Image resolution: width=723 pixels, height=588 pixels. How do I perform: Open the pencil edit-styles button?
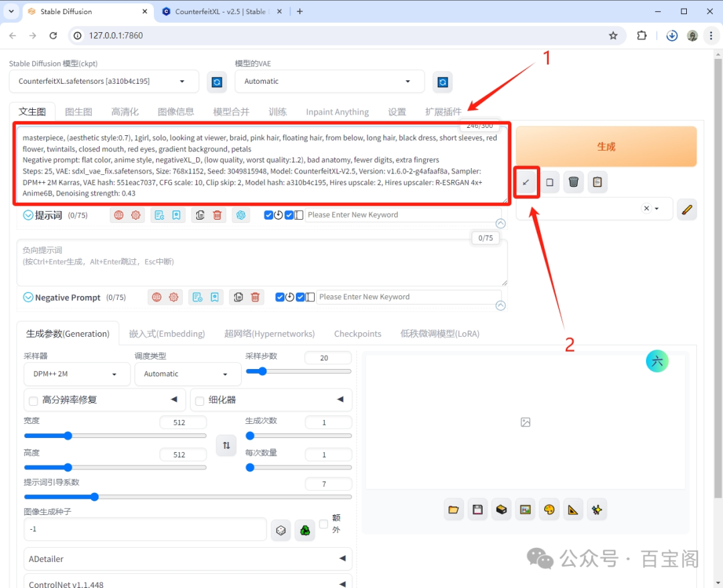[687, 210]
